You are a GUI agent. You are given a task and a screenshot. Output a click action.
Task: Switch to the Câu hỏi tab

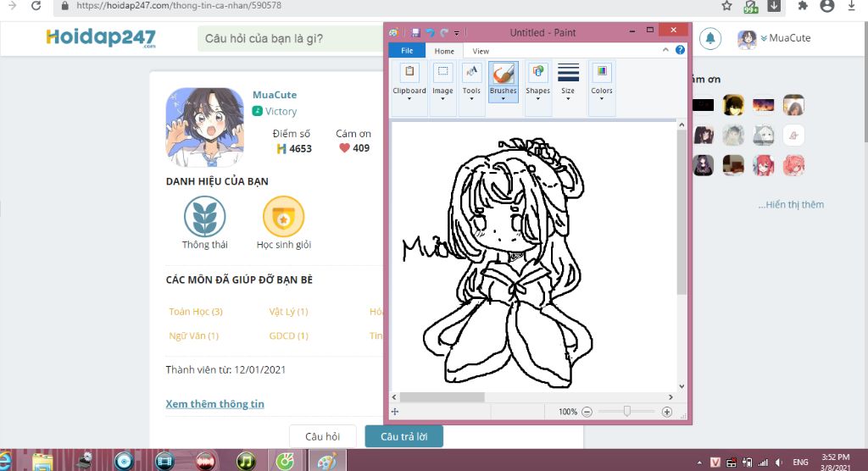(x=322, y=436)
